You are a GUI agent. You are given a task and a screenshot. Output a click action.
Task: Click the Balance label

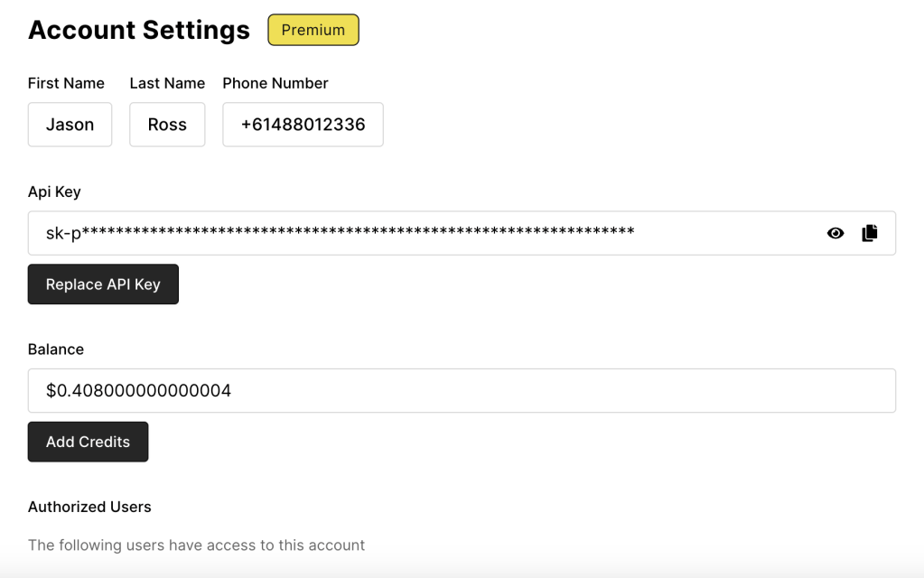pos(56,350)
